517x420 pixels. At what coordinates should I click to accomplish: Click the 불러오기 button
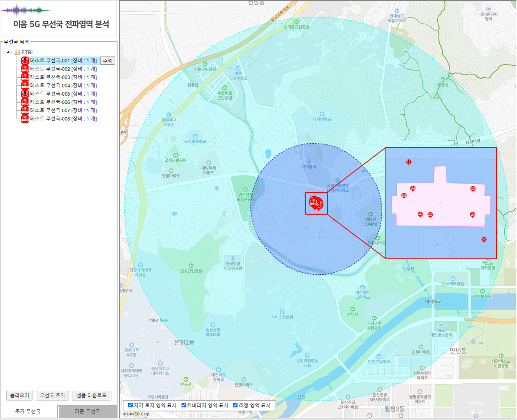click(x=20, y=396)
